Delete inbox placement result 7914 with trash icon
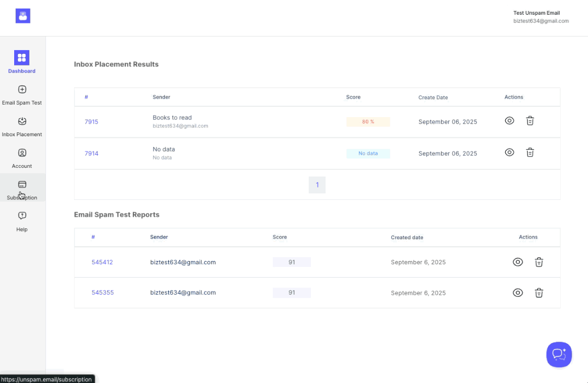This screenshot has height=383, width=588. tap(530, 153)
